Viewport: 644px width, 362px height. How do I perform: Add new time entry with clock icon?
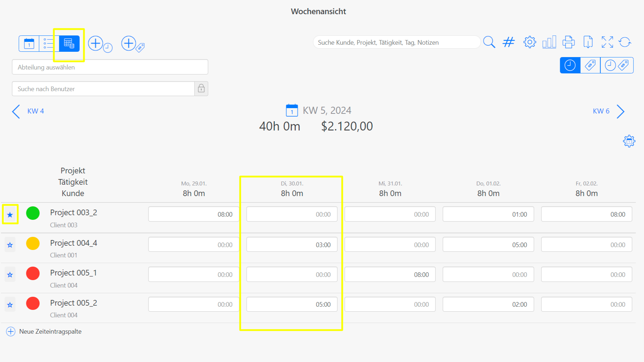point(100,44)
